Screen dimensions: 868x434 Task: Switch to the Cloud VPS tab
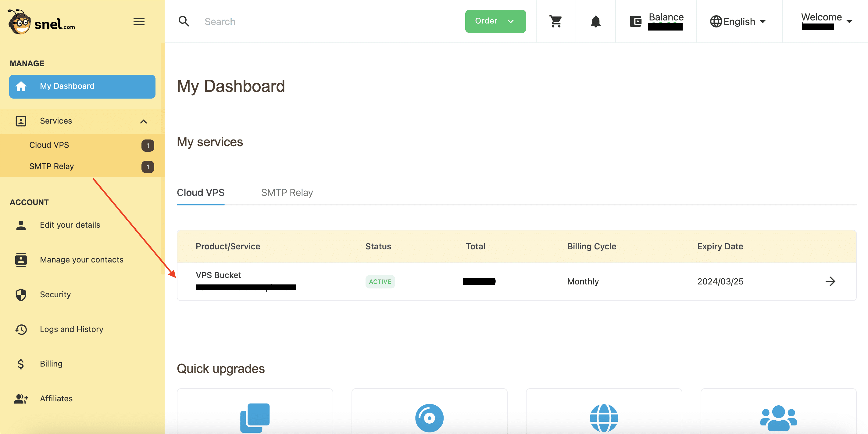[x=201, y=193]
